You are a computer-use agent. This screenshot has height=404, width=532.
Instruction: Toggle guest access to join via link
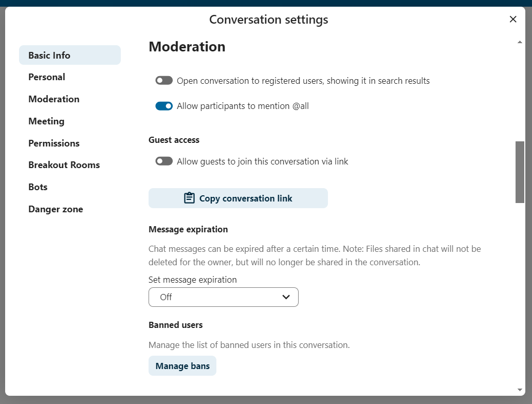point(164,161)
